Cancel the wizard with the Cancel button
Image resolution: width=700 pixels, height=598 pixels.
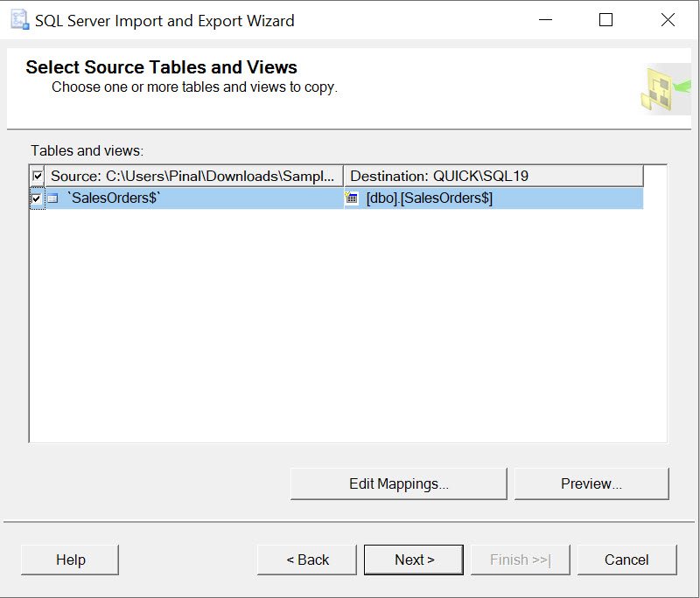[x=626, y=560]
